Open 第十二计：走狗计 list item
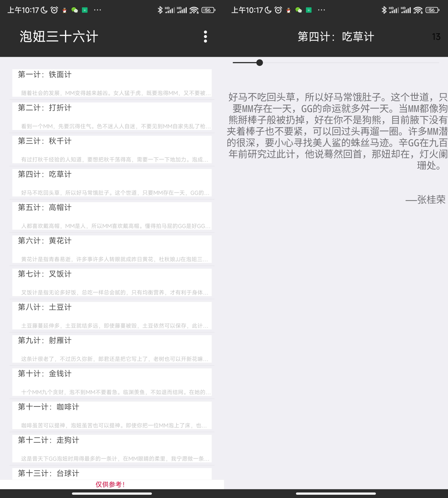 [112, 449]
